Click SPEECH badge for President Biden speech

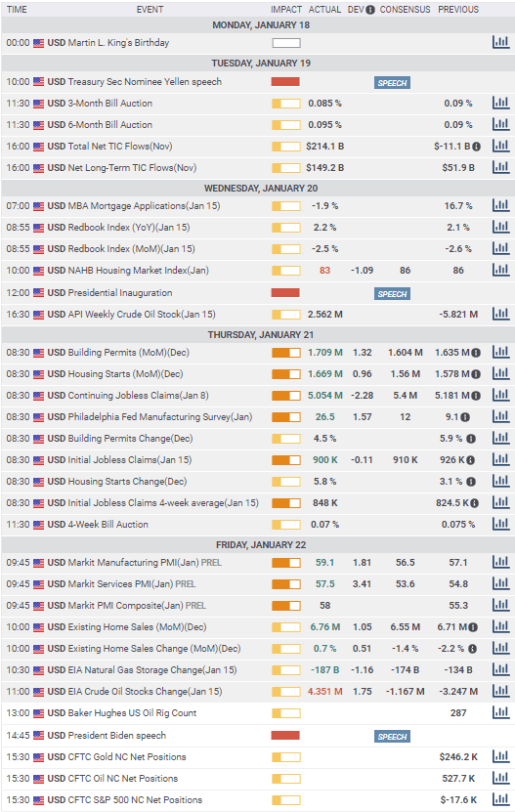392,737
